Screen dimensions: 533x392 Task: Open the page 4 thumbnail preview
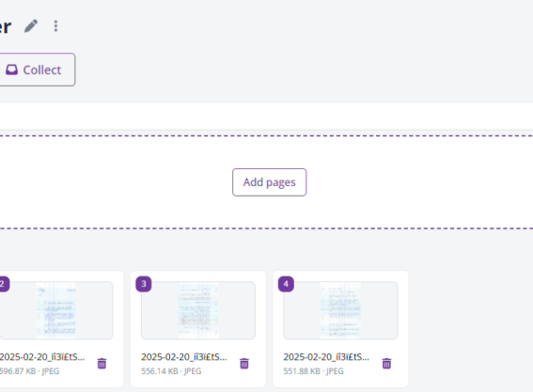340,310
